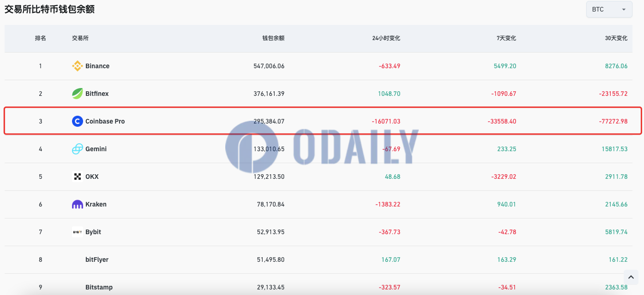Open the OKX exchange name

pos(92,177)
